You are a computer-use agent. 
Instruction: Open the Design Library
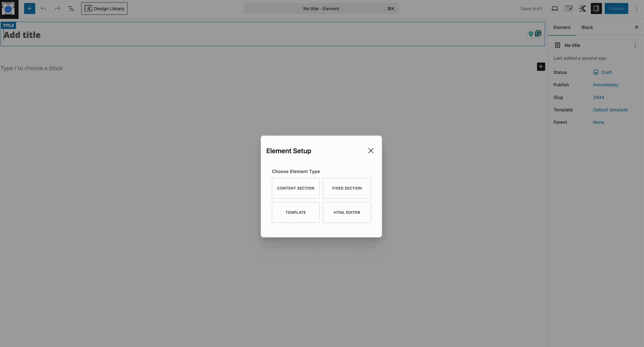tap(104, 8)
